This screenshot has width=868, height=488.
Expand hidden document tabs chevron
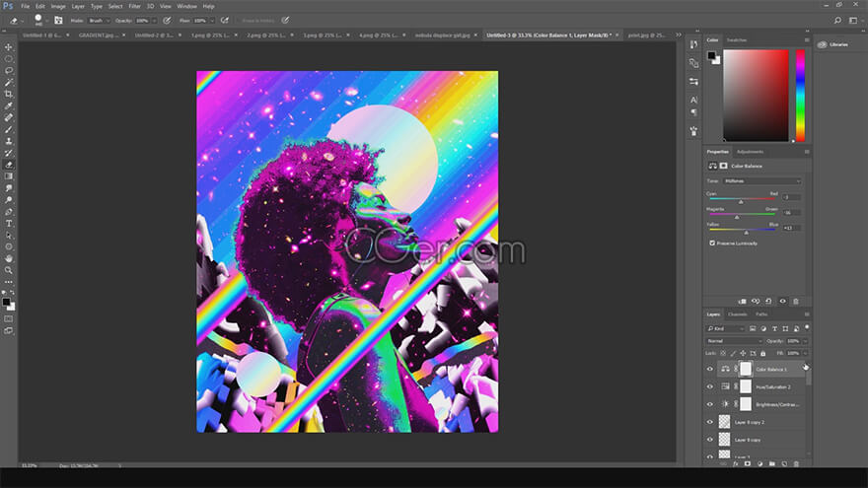tap(679, 35)
